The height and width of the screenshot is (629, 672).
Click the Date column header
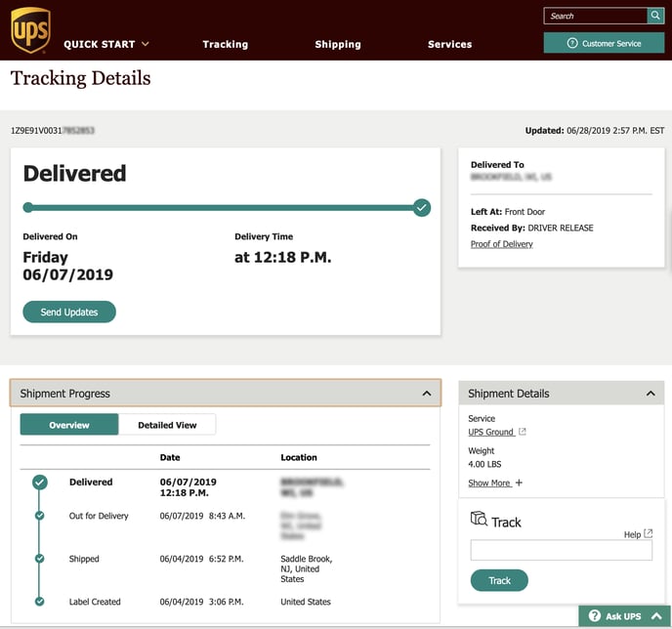(170, 457)
